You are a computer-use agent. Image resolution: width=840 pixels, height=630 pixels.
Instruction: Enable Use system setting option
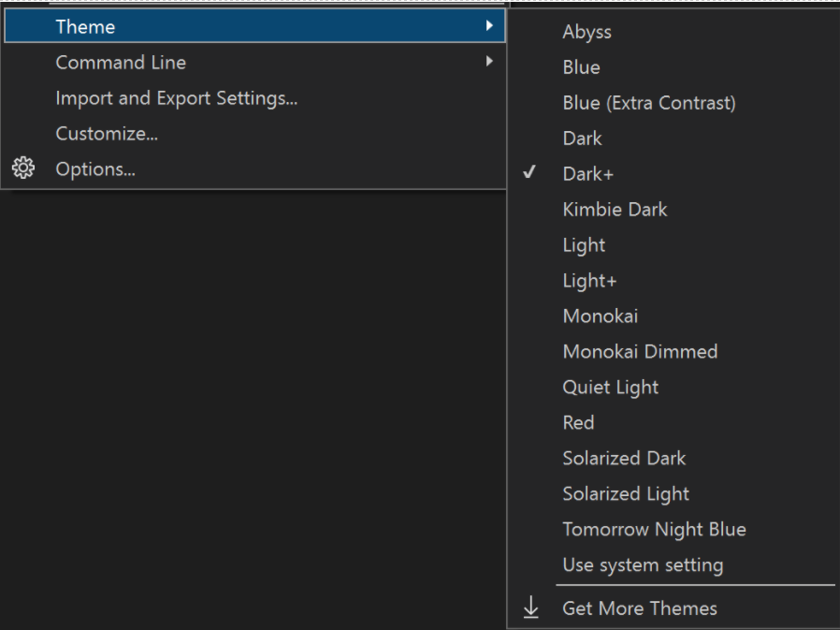643,565
